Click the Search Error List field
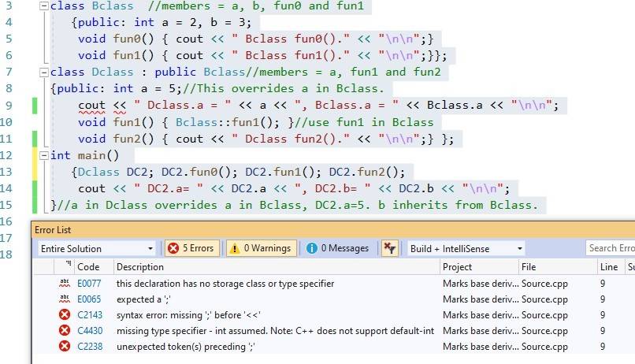Screen dimensions: 635x364 pos(611,248)
